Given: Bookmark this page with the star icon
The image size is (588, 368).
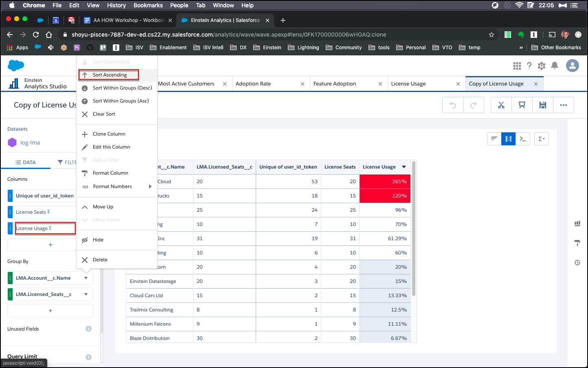Looking at the screenshot, I should pos(491,35).
